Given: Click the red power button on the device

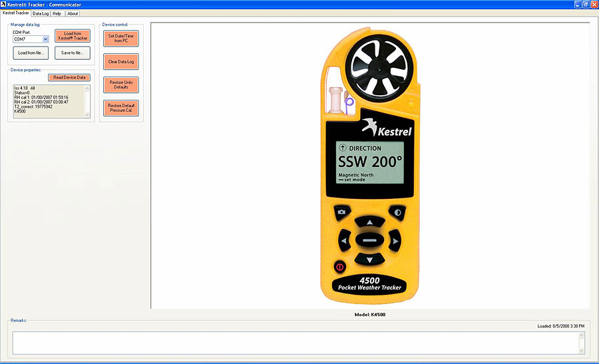Looking at the screenshot, I should pyautogui.click(x=339, y=267).
